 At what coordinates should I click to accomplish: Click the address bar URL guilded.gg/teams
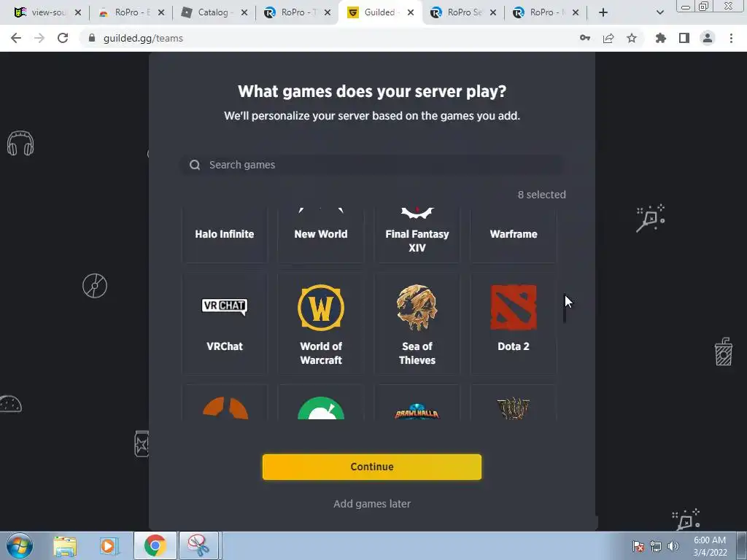tap(143, 38)
